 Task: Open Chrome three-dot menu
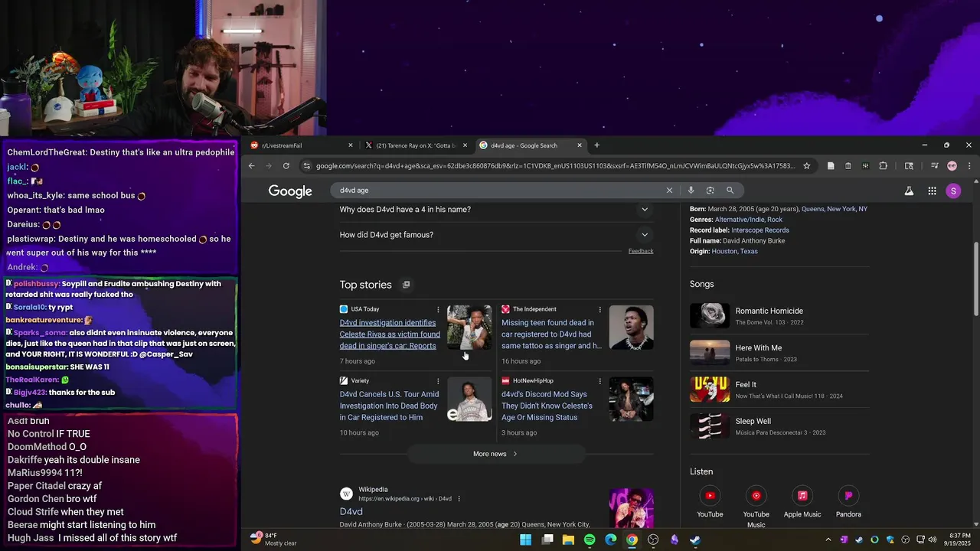point(969,165)
